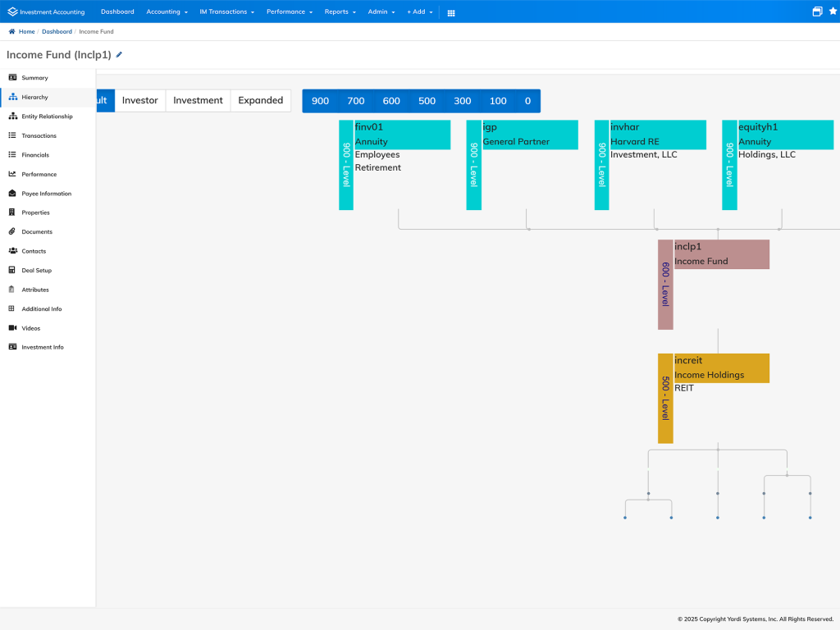Open the Transactions list icon
Image resolution: width=840 pixels, height=630 pixels.
12,135
